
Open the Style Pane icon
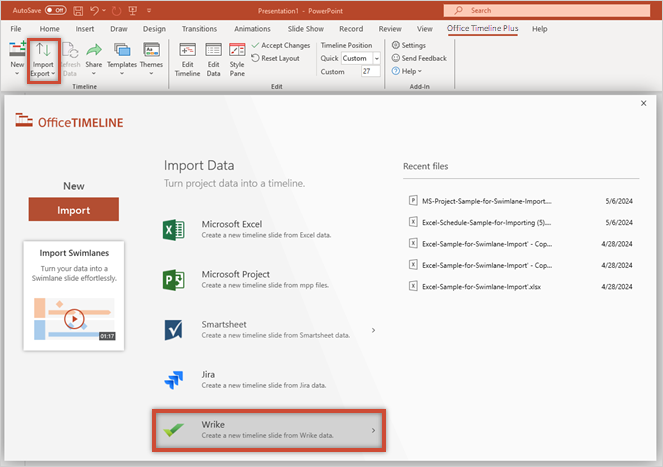(x=237, y=50)
